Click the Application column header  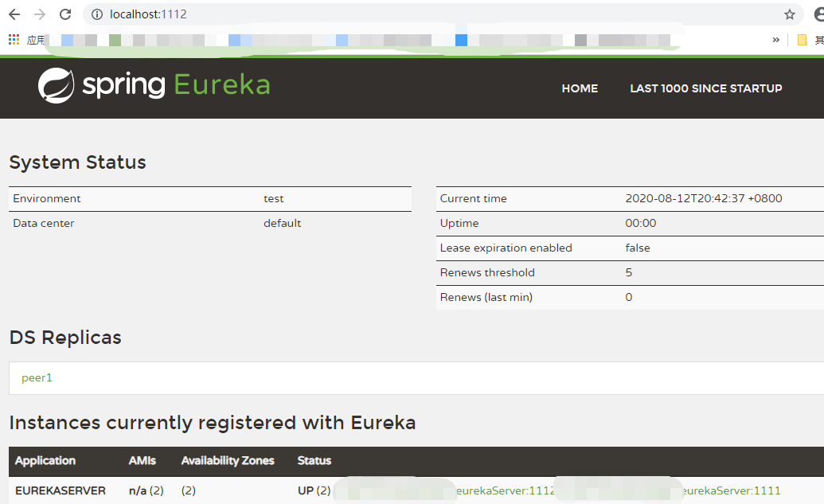click(45, 461)
